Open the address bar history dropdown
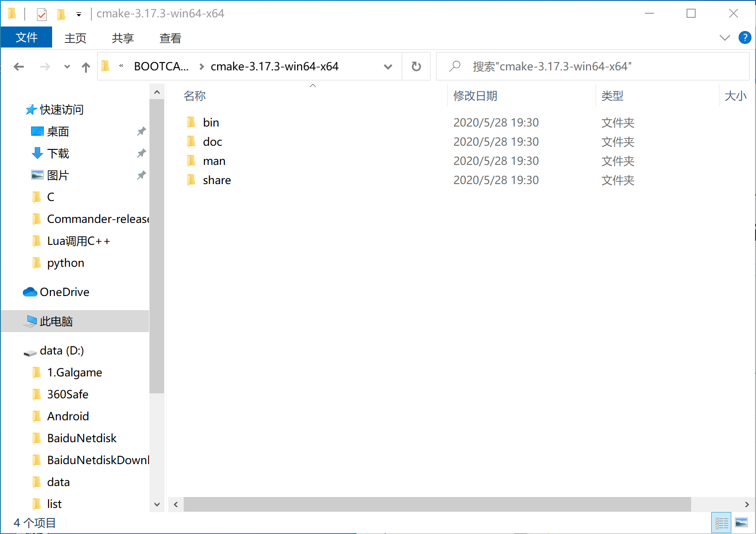The width and height of the screenshot is (756, 534). click(x=388, y=67)
